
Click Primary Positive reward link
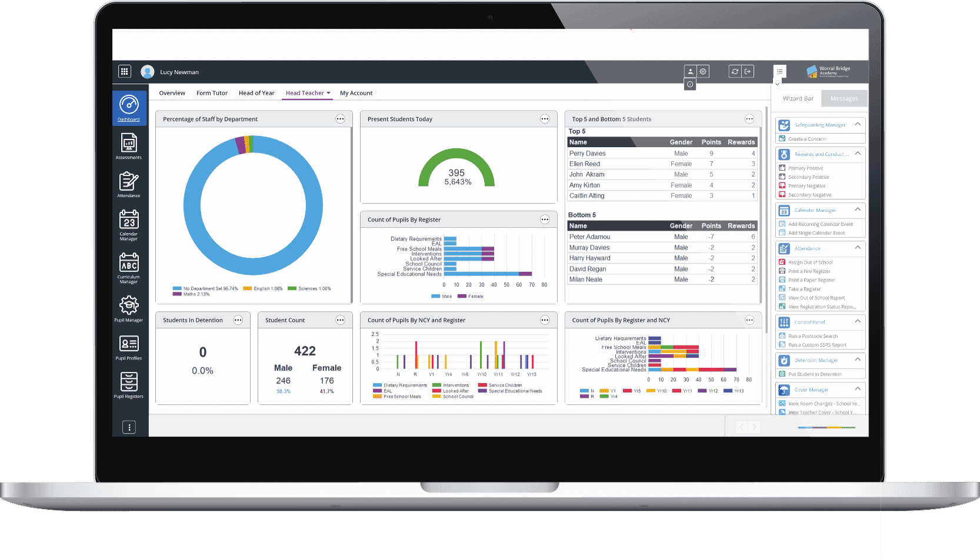[806, 168]
